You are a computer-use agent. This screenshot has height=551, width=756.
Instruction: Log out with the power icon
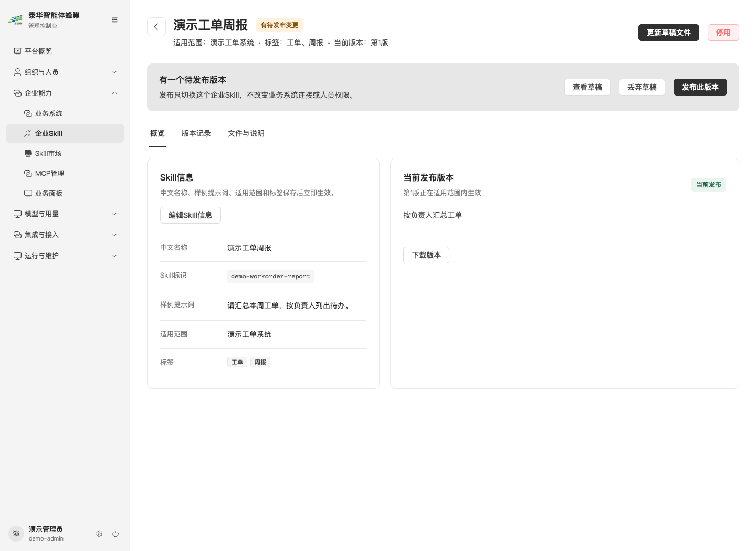pos(115,534)
